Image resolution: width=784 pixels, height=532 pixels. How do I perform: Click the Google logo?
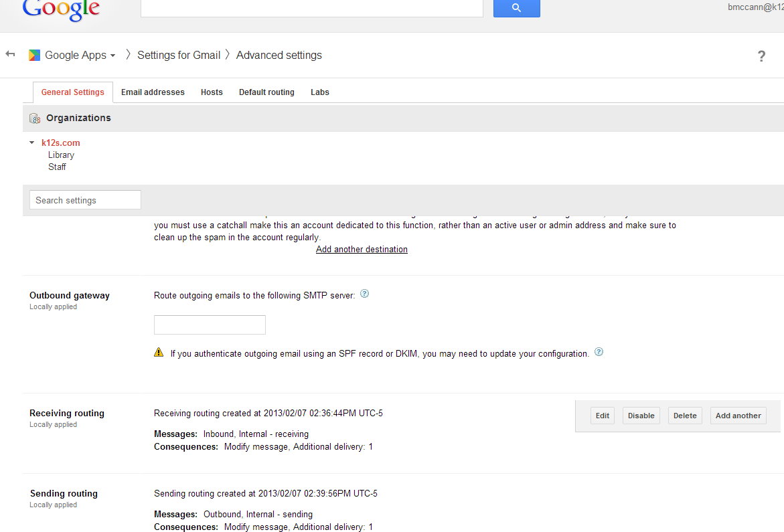(x=61, y=9)
